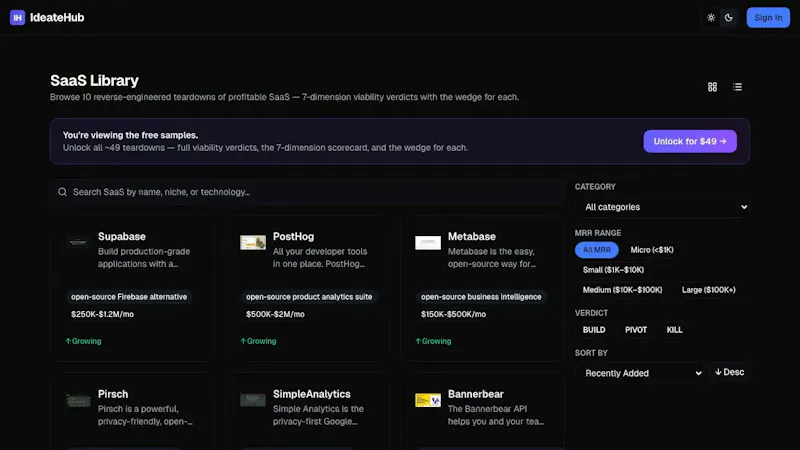Click the $500K-$2M/mo revenue label
This screenshot has width=800, height=450.
(x=276, y=314)
